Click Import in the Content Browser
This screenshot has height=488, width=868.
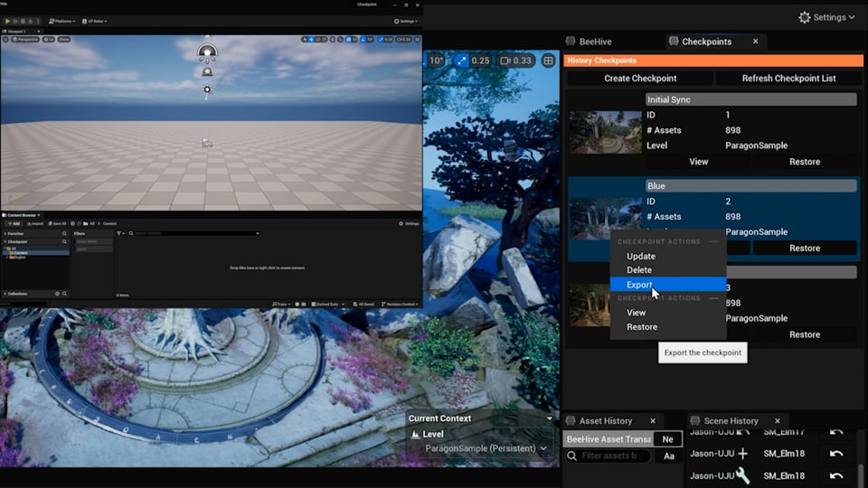[x=35, y=223]
